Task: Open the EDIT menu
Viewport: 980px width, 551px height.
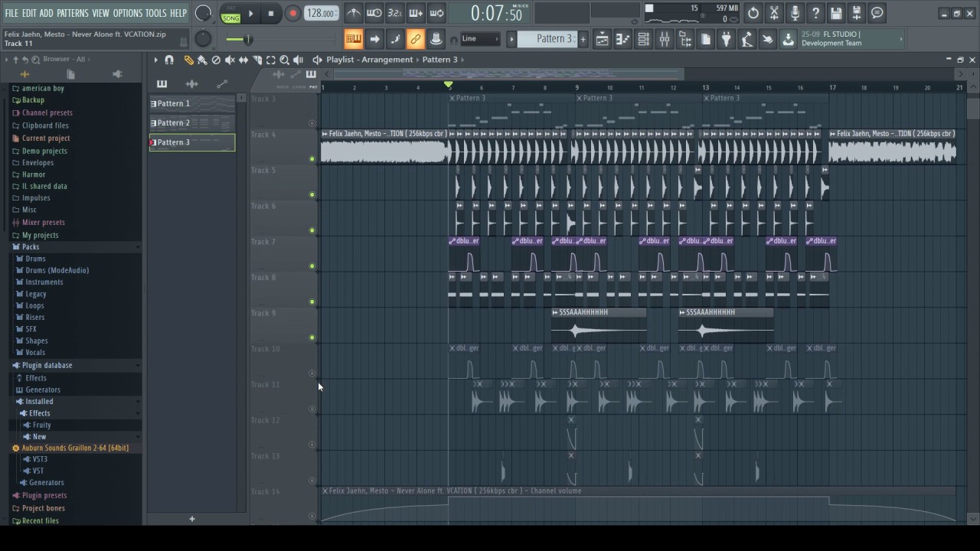Action: [x=29, y=13]
